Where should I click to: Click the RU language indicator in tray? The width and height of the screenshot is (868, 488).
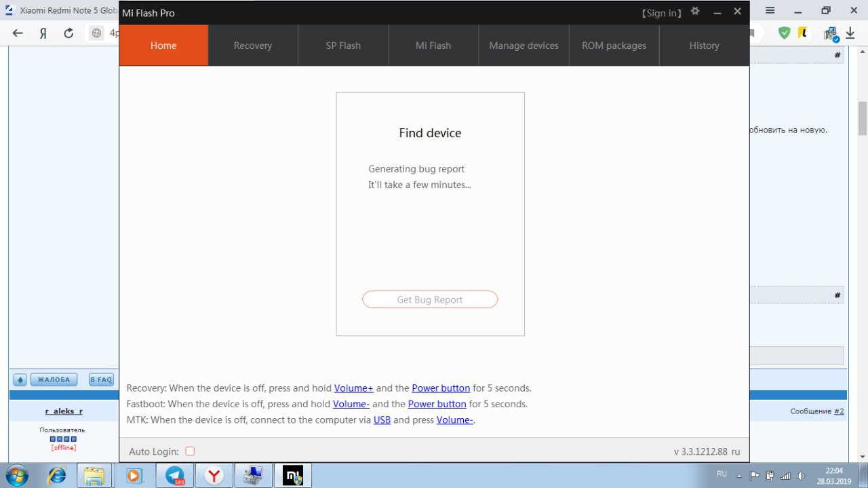722,473
